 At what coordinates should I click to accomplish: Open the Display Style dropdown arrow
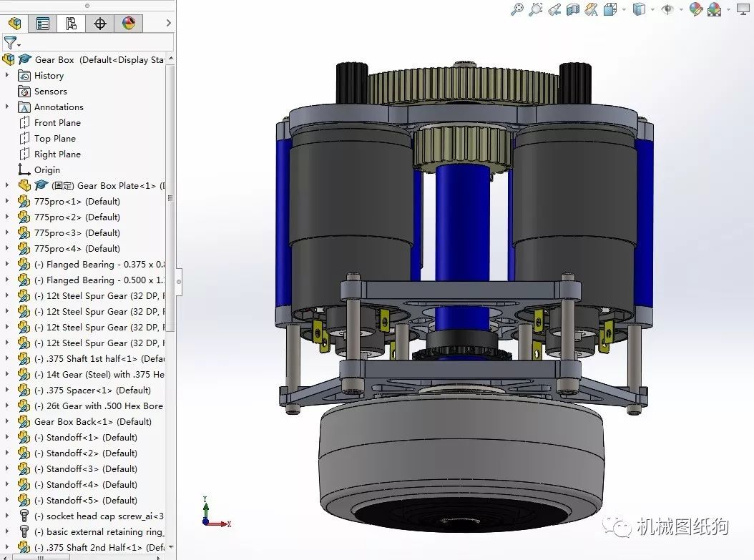[x=652, y=9]
